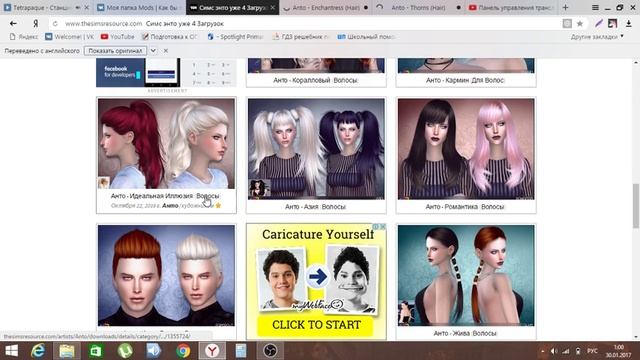The width and height of the screenshot is (640, 360).
Task: Open uTorrent from the taskbar
Action: pyautogui.click(x=125, y=351)
